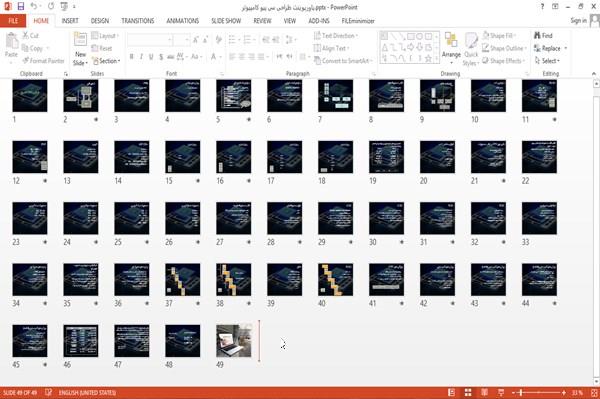Screen dimensions: 600x399
Task: Switch to Reading View icon in status bar
Action: click(x=484, y=392)
